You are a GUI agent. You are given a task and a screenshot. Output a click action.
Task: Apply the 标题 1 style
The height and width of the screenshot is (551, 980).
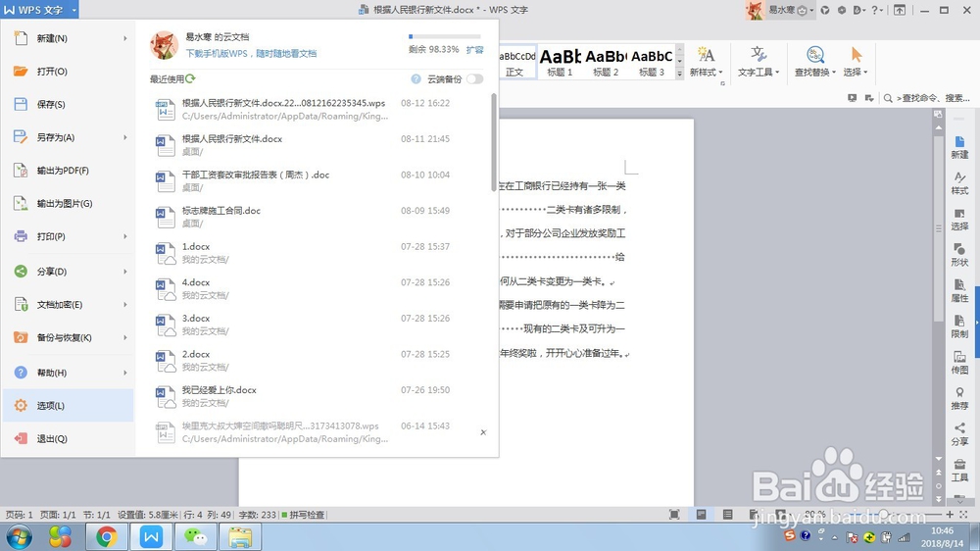click(560, 62)
